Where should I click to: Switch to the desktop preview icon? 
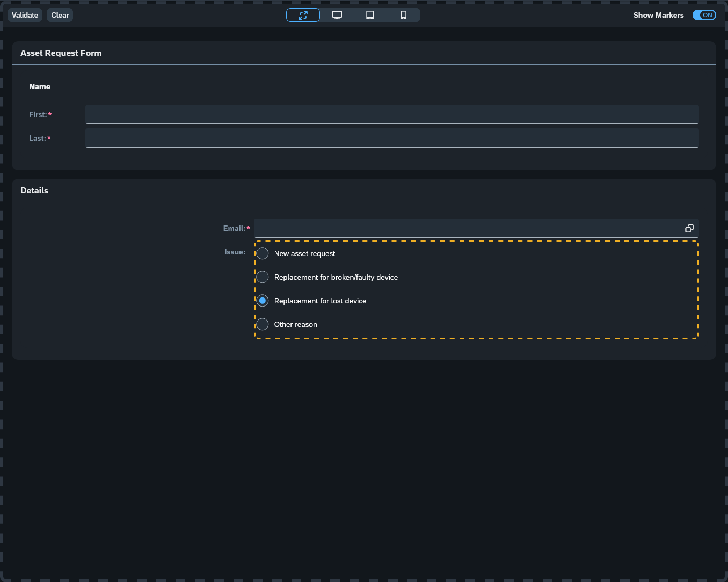tap(337, 14)
